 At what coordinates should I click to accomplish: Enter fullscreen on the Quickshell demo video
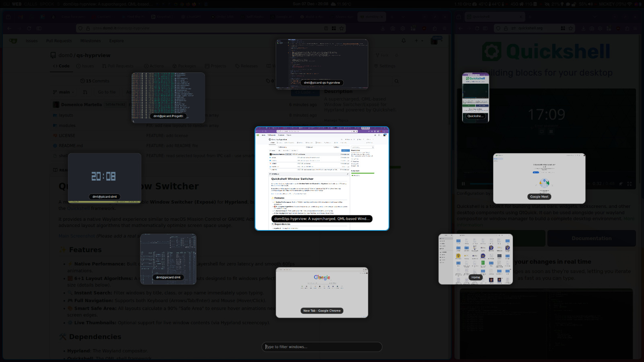(630, 184)
